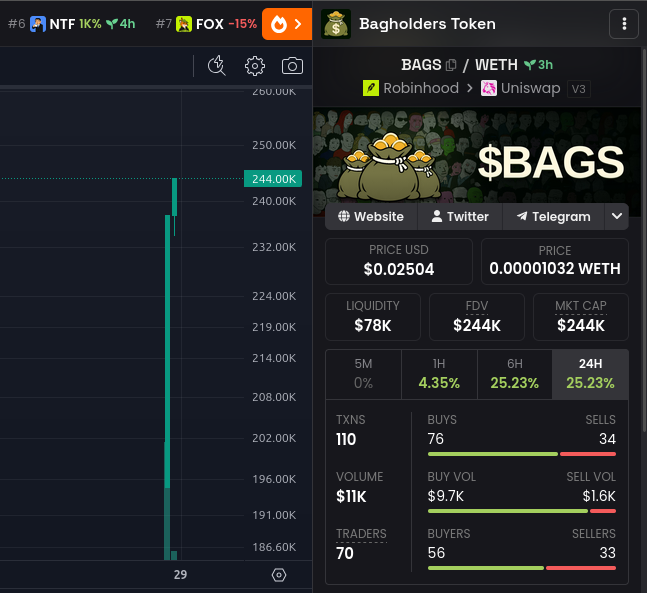Click the chart axis settings hexagon icon
647x593 pixels.
[x=279, y=575]
